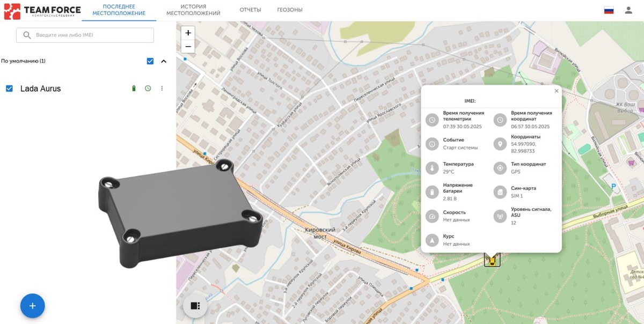The height and width of the screenshot is (324, 644).
Task: Open the map layers panel button
Action: pos(195,306)
